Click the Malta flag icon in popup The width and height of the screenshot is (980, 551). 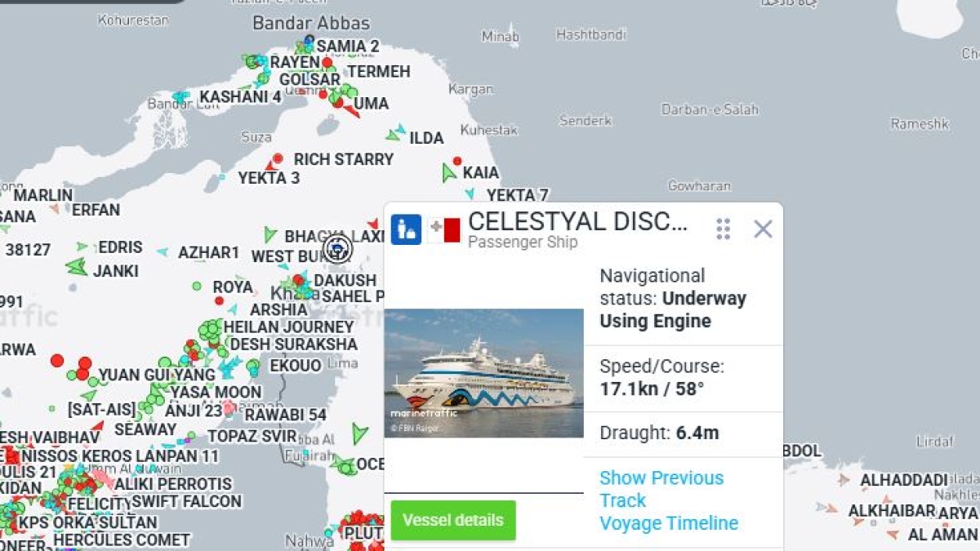pos(444,230)
